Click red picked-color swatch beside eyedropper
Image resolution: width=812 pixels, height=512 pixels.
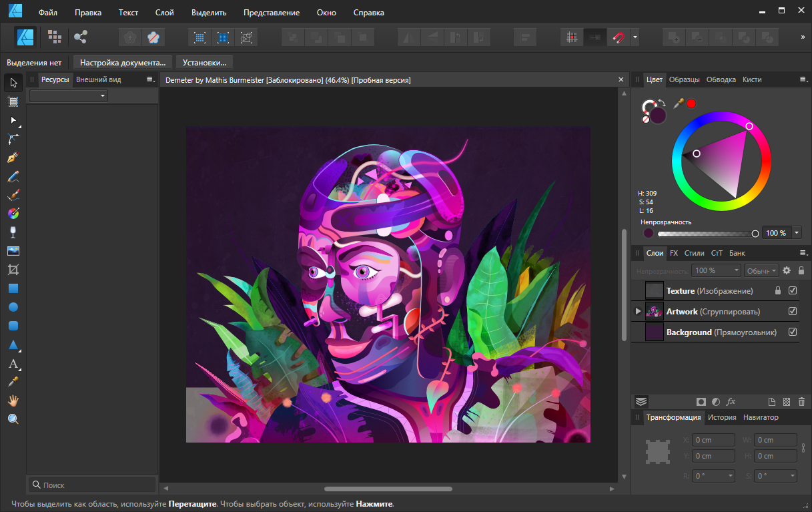[691, 103]
